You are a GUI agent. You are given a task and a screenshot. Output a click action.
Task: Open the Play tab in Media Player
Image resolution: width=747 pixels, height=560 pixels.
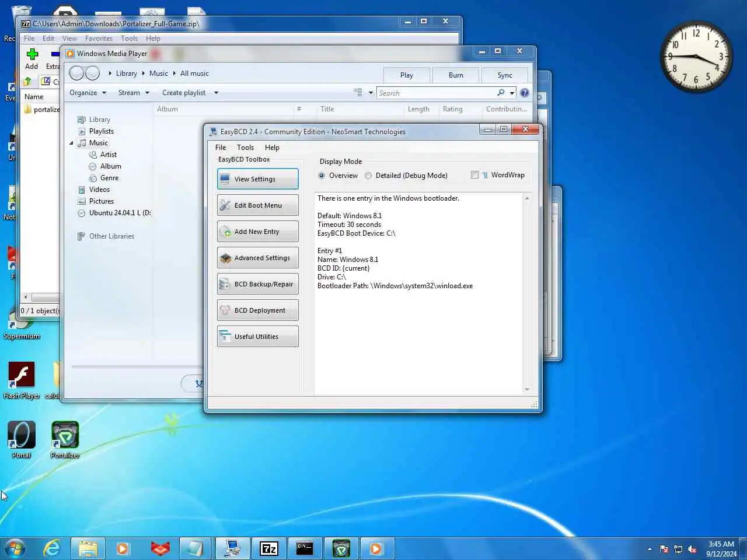click(407, 75)
